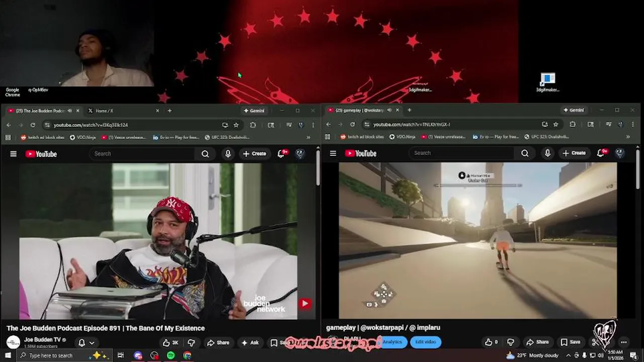
Task: Expand hidden bookmarks chevron in left Chrome
Action: [308, 137]
